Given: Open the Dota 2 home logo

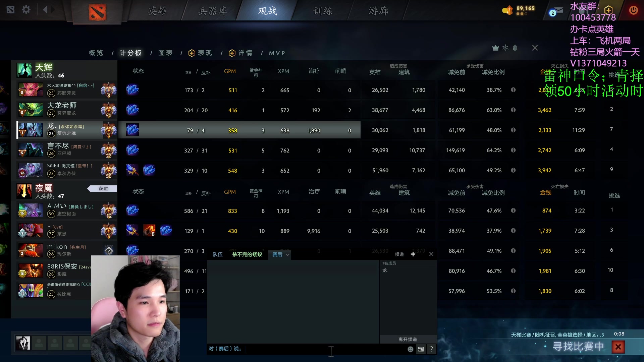Looking at the screenshot, I should (97, 12).
